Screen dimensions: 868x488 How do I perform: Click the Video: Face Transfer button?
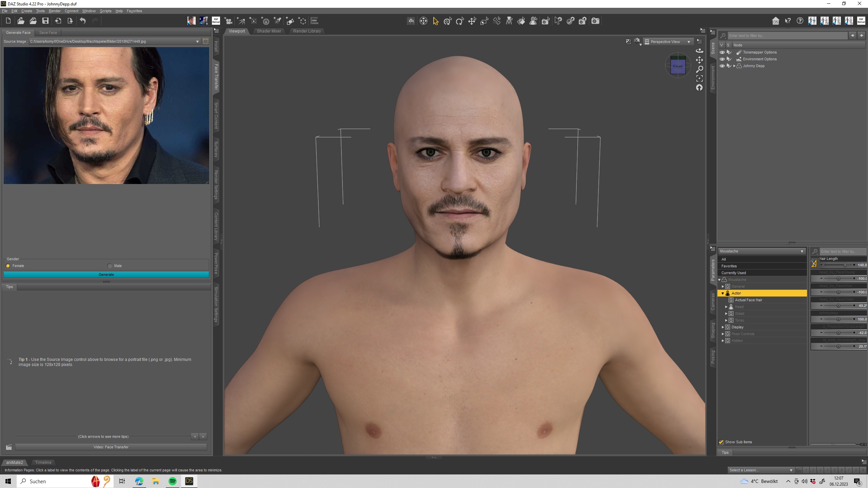(x=111, y=447)
